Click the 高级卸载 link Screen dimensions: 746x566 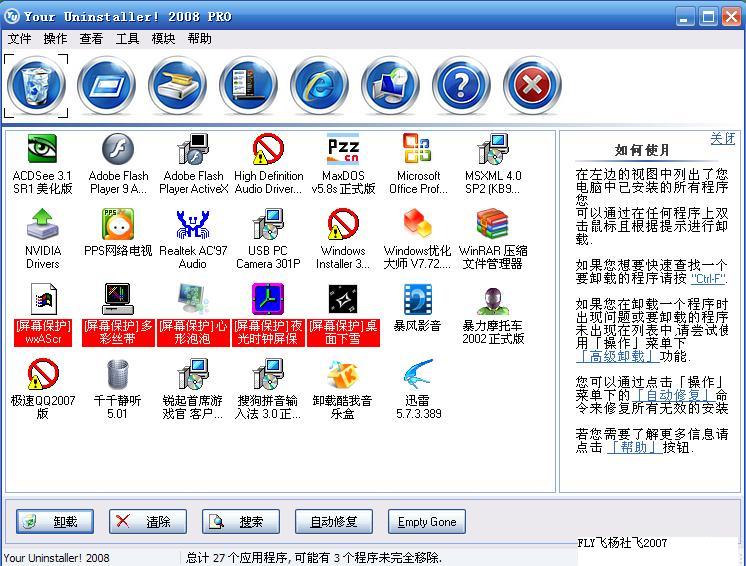(x=618, y=356)
